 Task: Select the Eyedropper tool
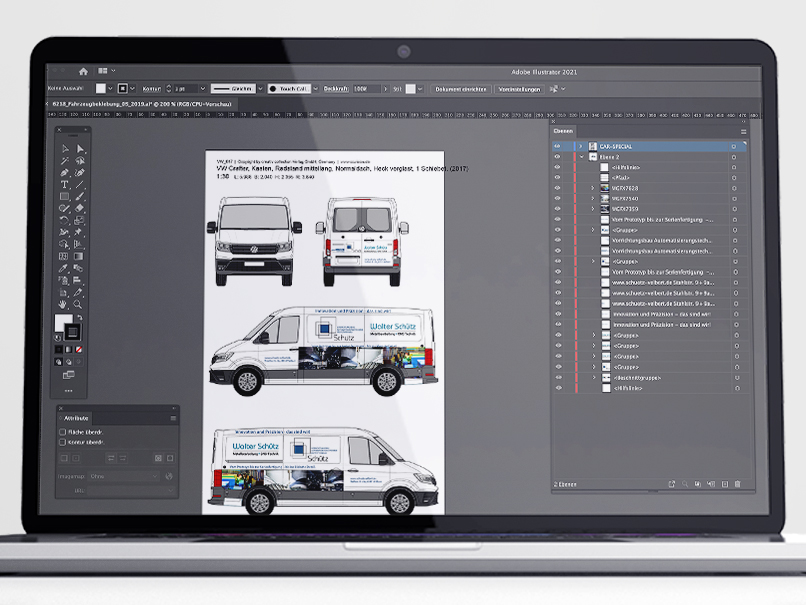64,268
